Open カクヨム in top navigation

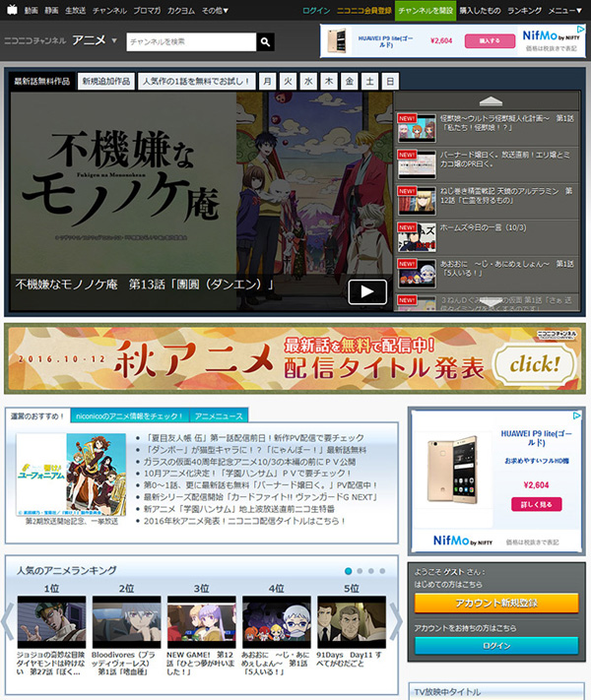(181, 10)
